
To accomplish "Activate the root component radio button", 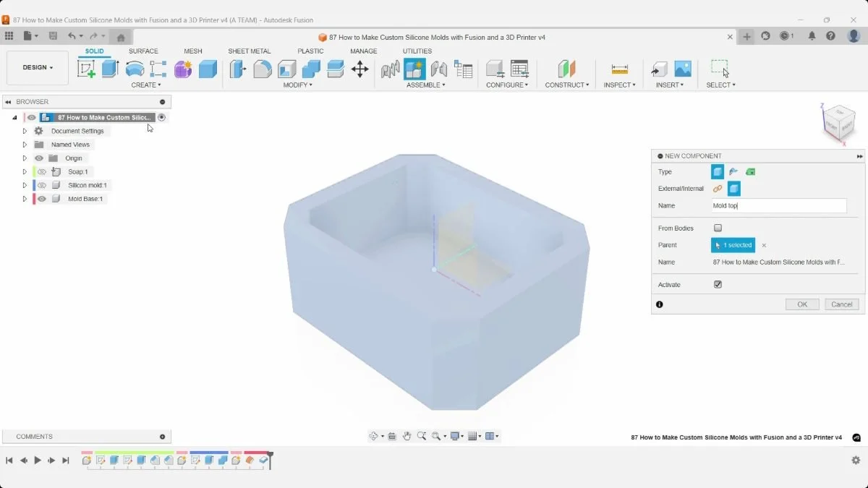I will pos(162,117).
